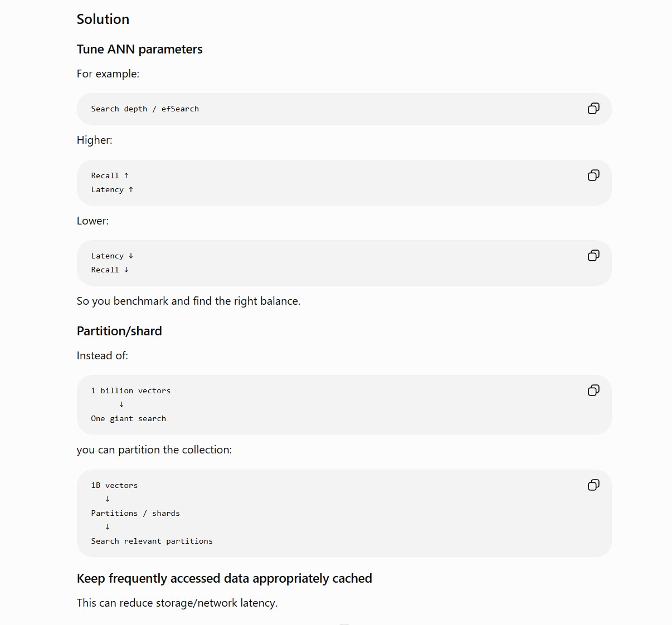Viewport: 672px width, 625px height.
Task: Copy the 'Search depth / efSearch' code block
Action: tap(593, 109)
